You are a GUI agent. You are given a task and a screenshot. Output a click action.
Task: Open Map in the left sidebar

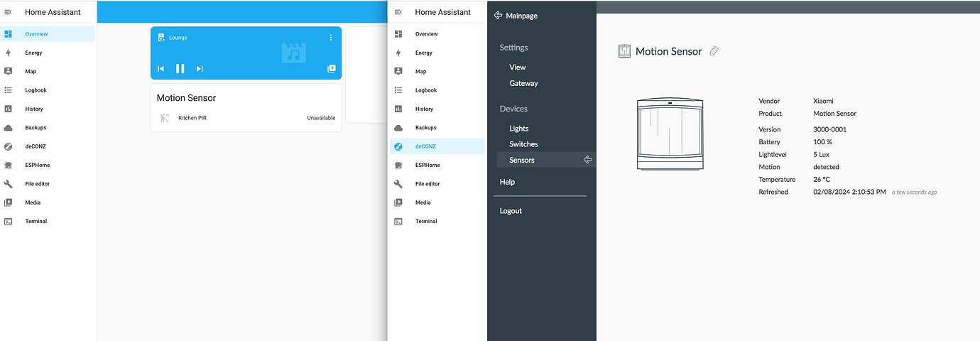click(x=48, y=71)
